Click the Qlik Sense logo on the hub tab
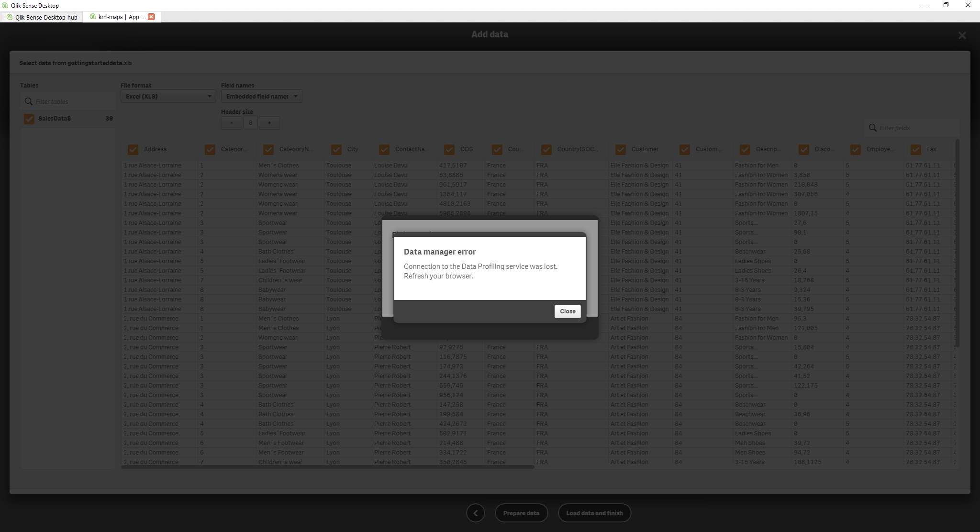Screen dimensions: 980x532 [x=10, y=17]
